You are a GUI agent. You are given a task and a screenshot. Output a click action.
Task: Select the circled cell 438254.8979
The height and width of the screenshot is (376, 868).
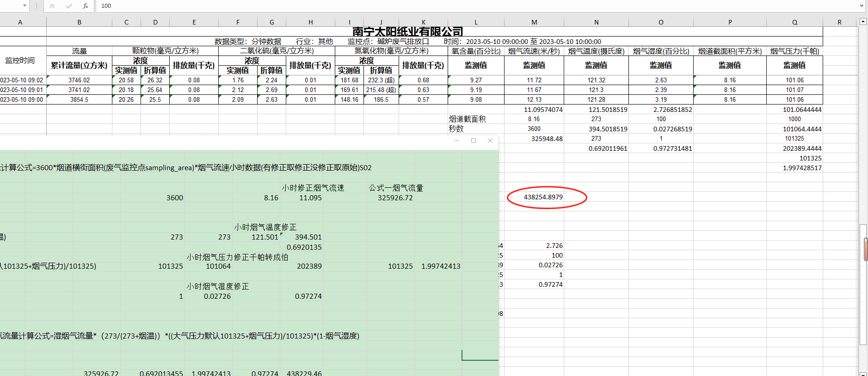534,197
